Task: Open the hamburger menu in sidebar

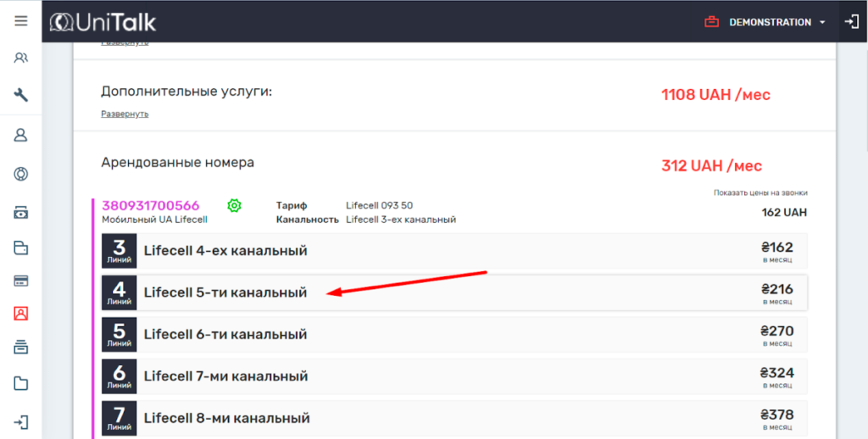Action: click(21, 21)
